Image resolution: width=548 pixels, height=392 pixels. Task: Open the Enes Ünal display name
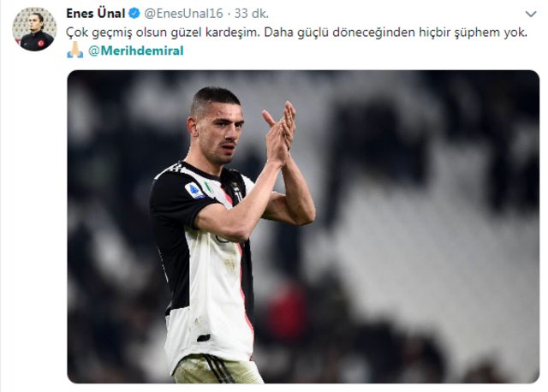(x=95, y=14)
